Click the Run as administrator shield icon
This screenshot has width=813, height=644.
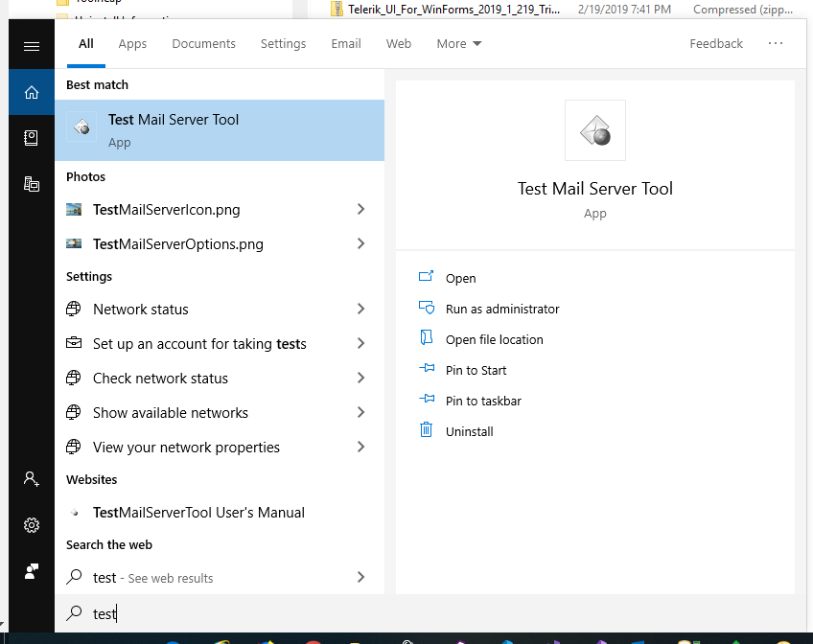427,309
